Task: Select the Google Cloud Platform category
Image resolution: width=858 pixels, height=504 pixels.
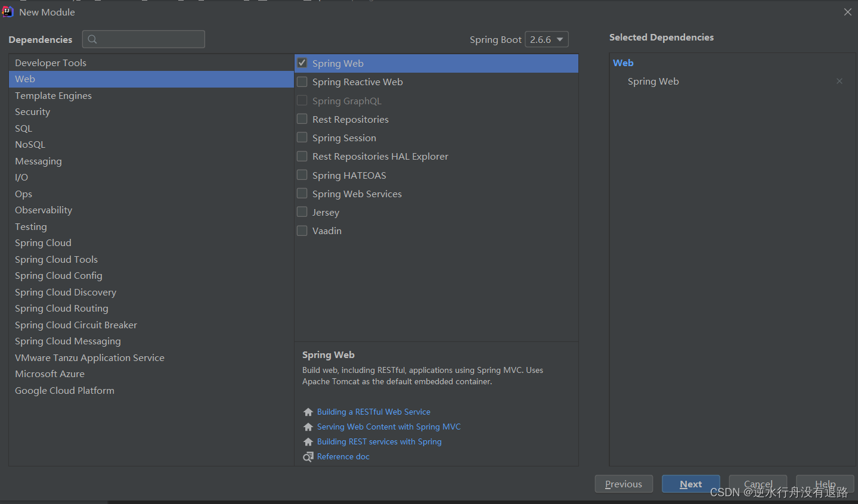Action: pyautogui.click(x=151, y=390)
